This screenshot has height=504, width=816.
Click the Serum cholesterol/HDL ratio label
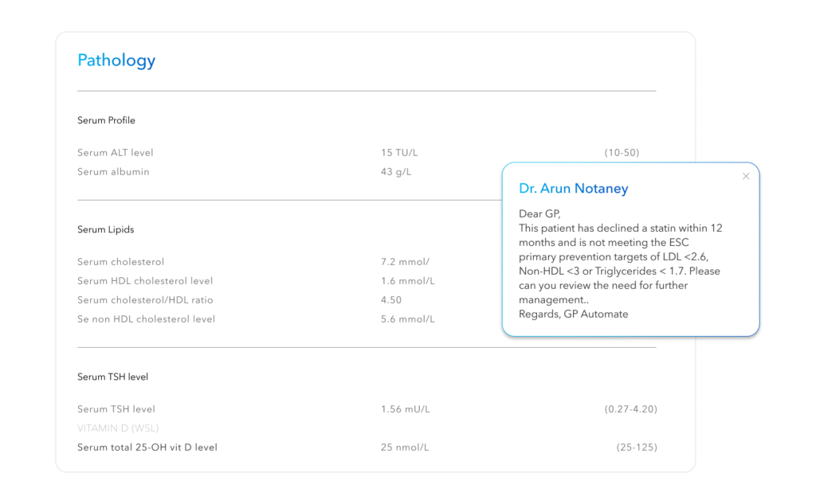click(x=145, y=300)
